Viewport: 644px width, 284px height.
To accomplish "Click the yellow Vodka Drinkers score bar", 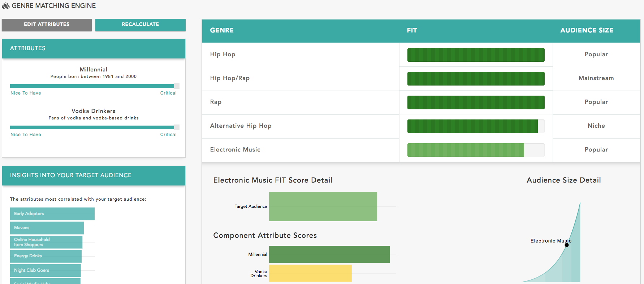I will (x=310, y=273).
